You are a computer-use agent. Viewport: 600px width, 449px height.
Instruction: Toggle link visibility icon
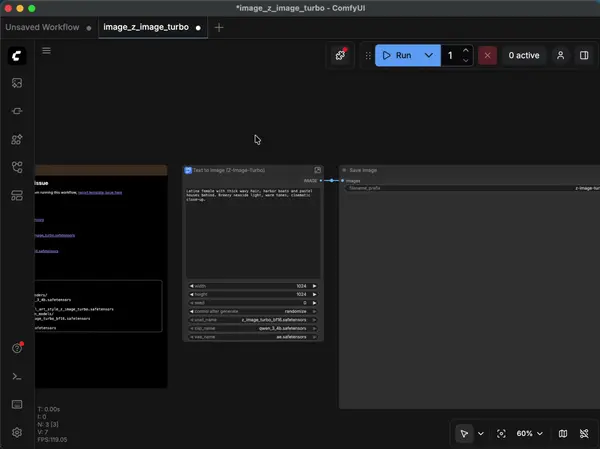coord(584,434)
